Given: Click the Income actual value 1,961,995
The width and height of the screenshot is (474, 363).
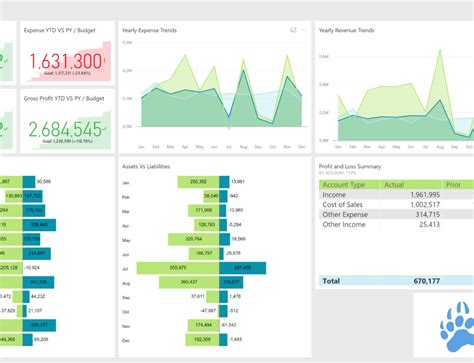Looking at the screenshot, I should [x=425, y=195].
